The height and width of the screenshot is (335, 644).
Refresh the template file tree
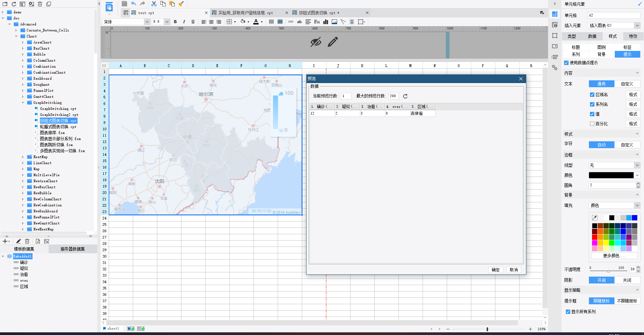click(14, 4)
